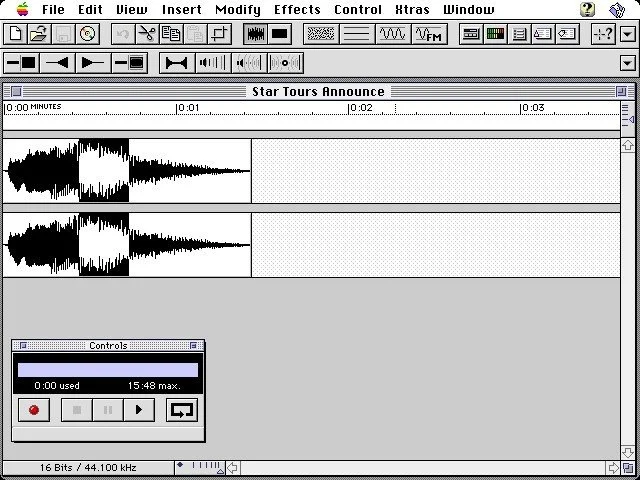Click the left-pointing arrow effect icon
This screenshot has height=480, width=640.
tap(58, 63)
